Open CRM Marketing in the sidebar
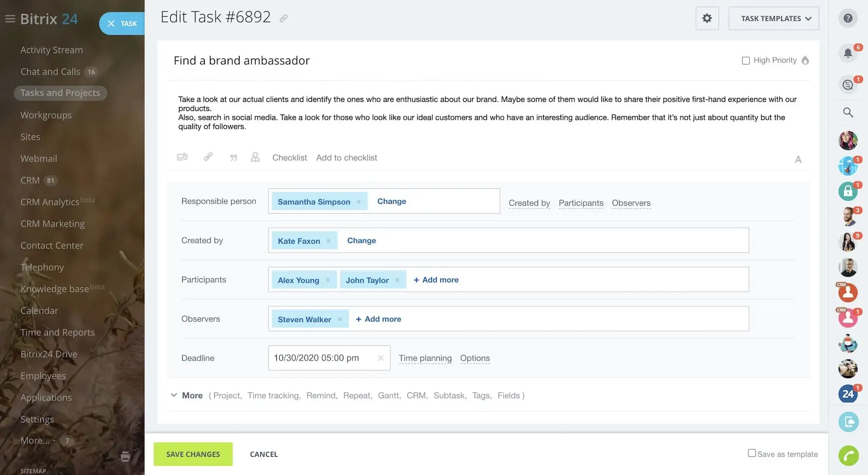 (x=53, y=224)
